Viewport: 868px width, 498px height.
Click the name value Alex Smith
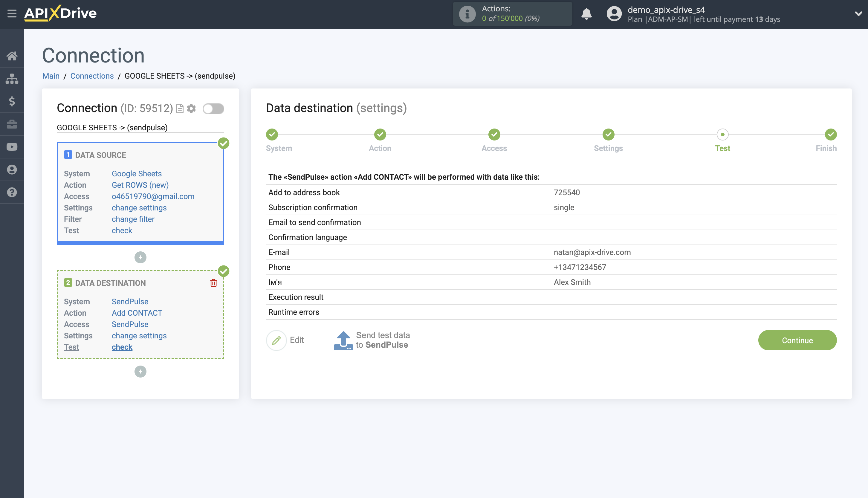click(x=572, y=282)
